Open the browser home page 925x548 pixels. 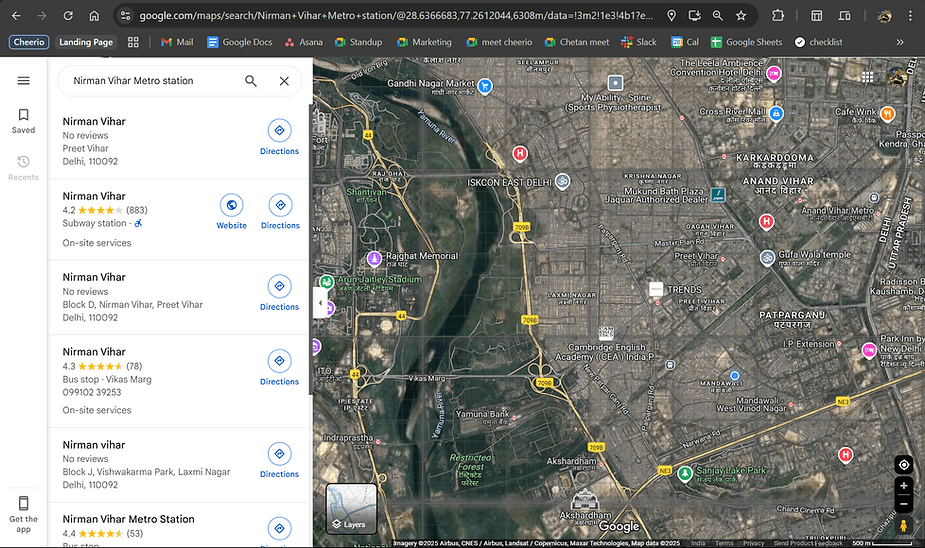pyautogui.click(x=94, y=16)
